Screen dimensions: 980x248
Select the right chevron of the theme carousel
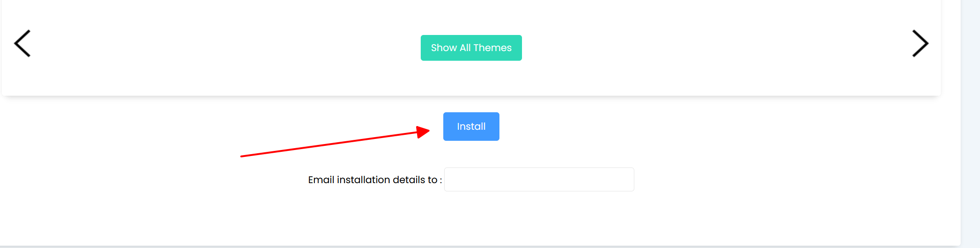(x=920, y=43)
